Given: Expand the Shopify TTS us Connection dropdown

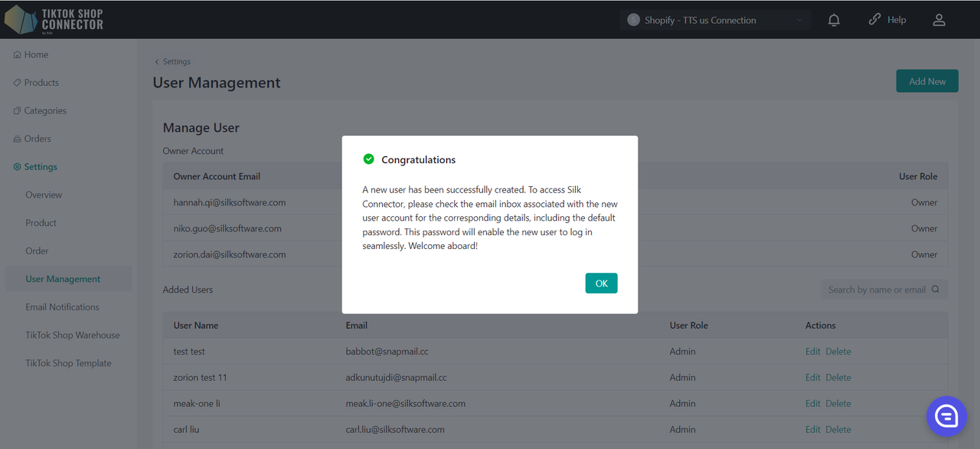Looking at the screenshot, I should point(799,21).
